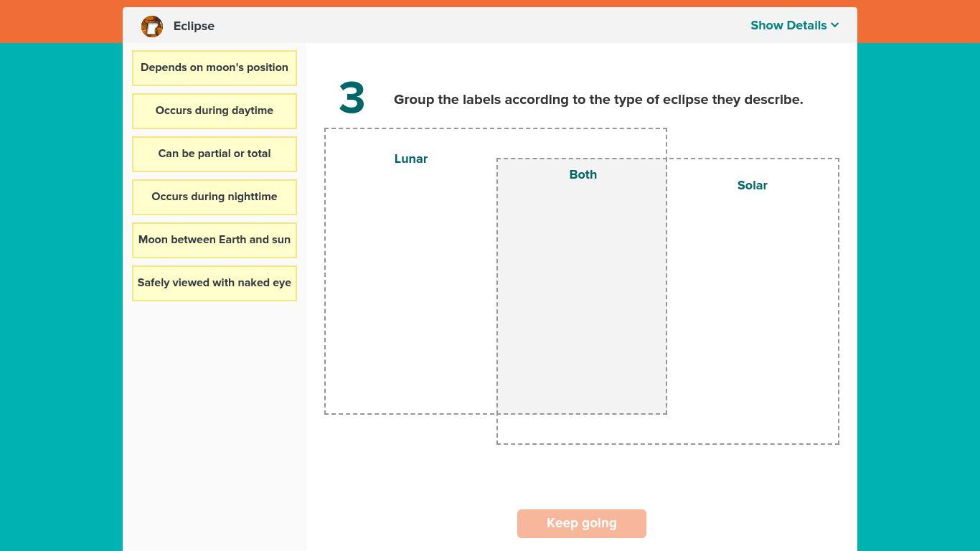Click the Show Details chevron arrow
Screen dimensions: 980x551
(x=835, y=25)
